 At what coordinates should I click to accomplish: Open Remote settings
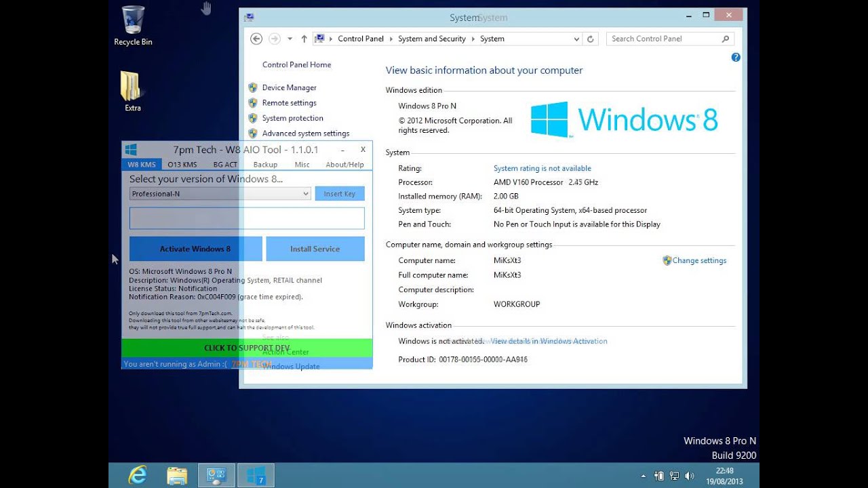point(289,103)
